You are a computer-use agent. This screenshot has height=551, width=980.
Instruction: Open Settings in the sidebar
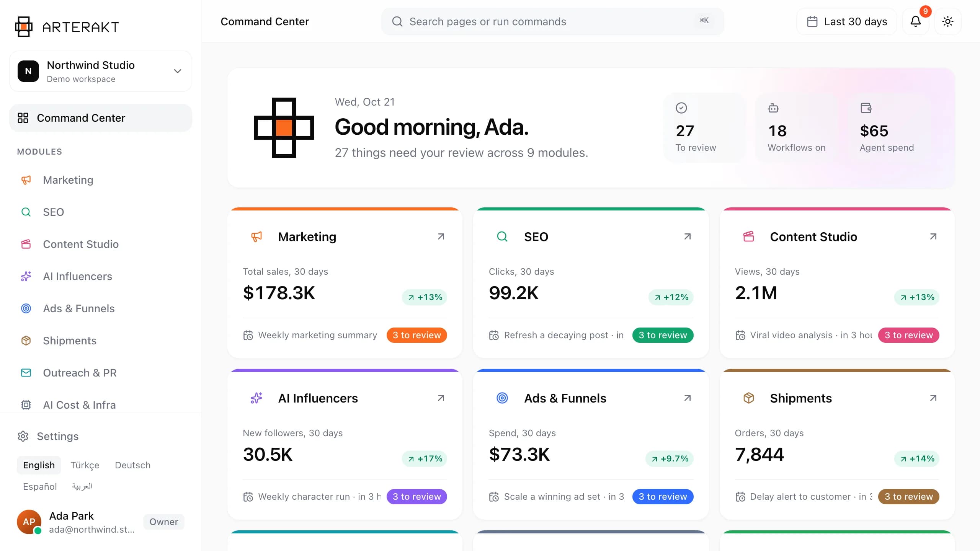[101, 436]
